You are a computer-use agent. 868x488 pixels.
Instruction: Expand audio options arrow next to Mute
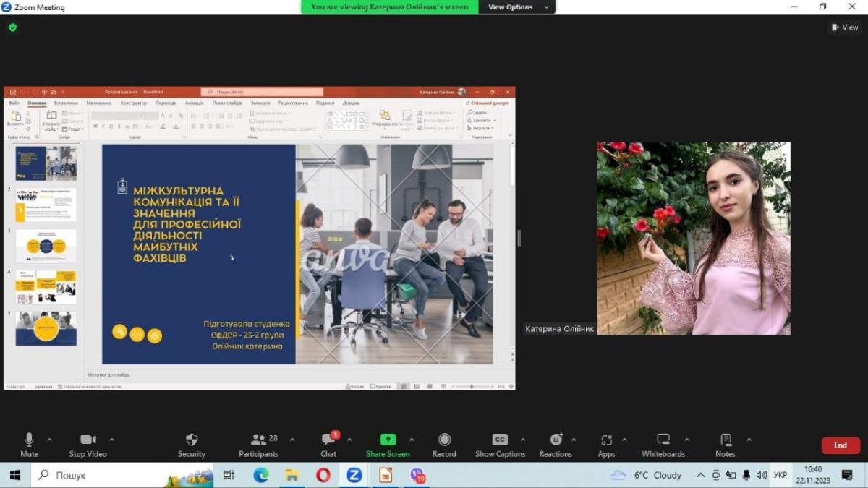(x=49, y=440)
